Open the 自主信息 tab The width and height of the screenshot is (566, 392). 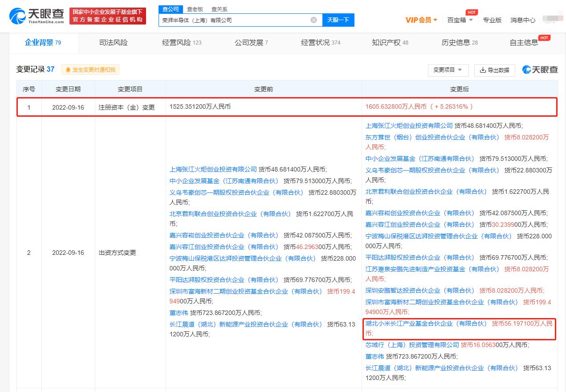(524, 43)
